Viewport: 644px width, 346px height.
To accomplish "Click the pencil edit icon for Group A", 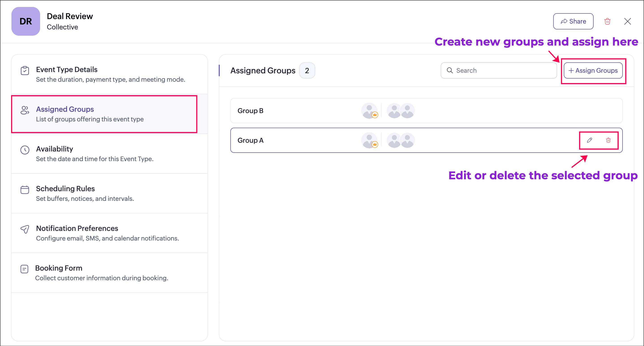I will (x=589, y=140).
